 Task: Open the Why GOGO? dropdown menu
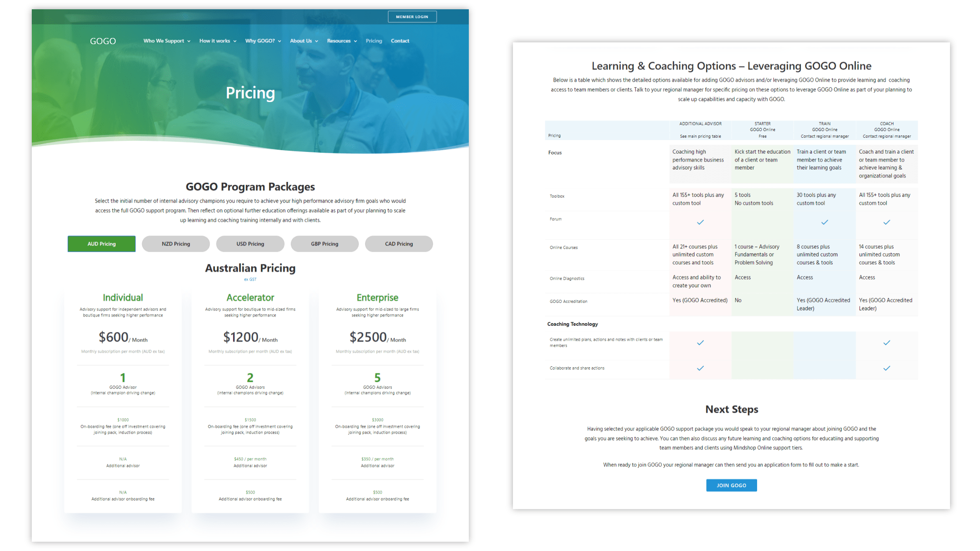(263, 41)
